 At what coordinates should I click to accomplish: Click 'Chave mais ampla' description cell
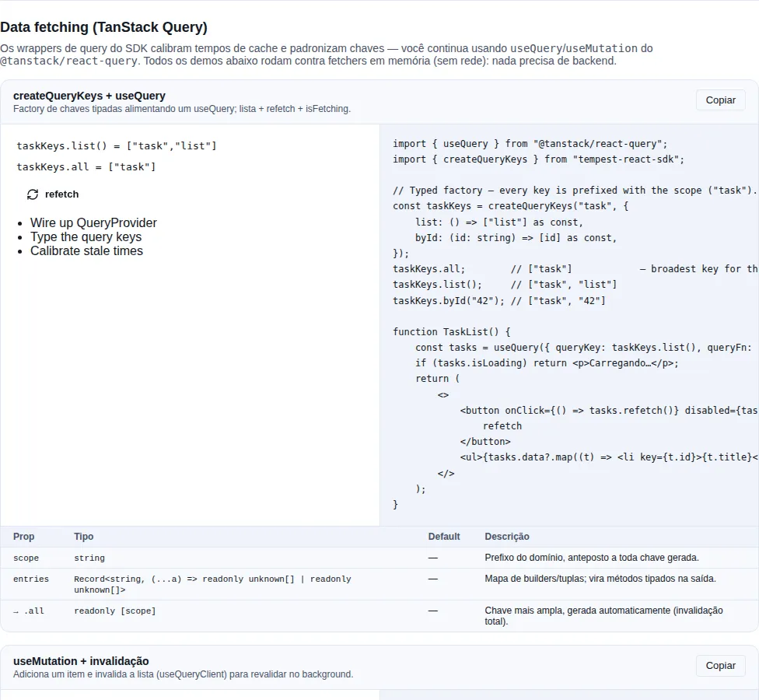click(x=603, y=616)
